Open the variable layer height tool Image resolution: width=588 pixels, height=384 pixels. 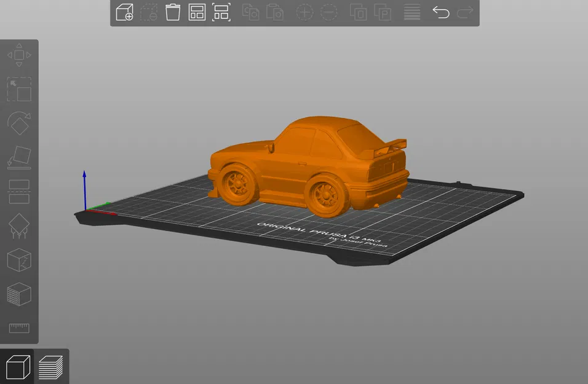tap(411, 12)
